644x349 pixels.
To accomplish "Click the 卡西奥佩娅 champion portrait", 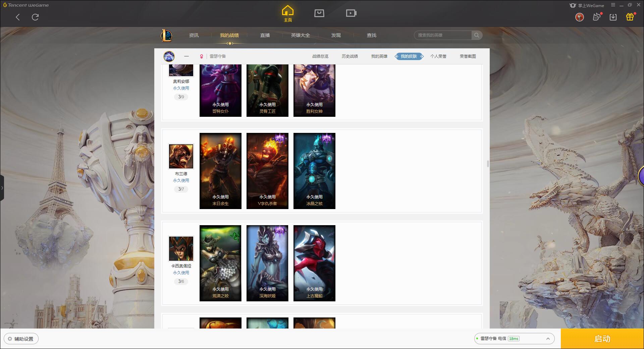I will [181, 249].
